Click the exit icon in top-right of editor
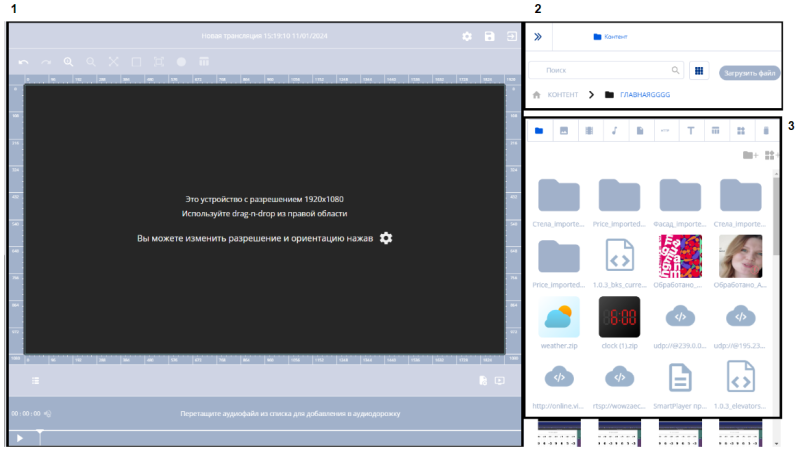Viewport: 800px width, 453px height. pyautogui.click(x=511, y=37)
